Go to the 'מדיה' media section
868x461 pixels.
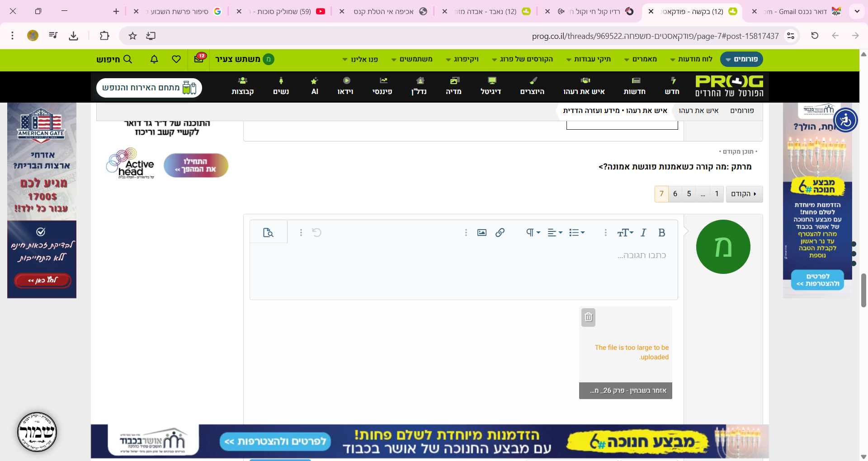pyautogui.click(x=454, y=86)
